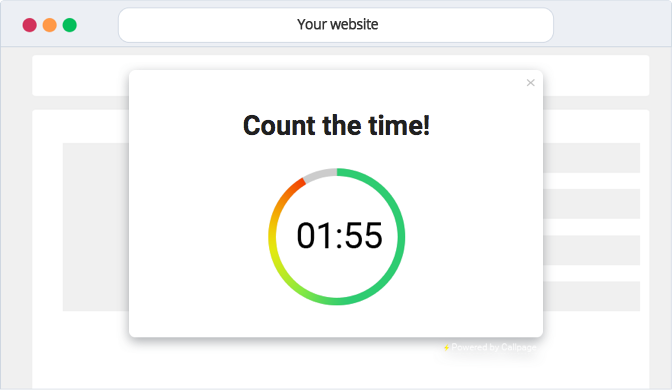Viewport: 672px width, 390px height.
Task: Click the lightning bolt icon beside Powered by
Action: point(446,347)
